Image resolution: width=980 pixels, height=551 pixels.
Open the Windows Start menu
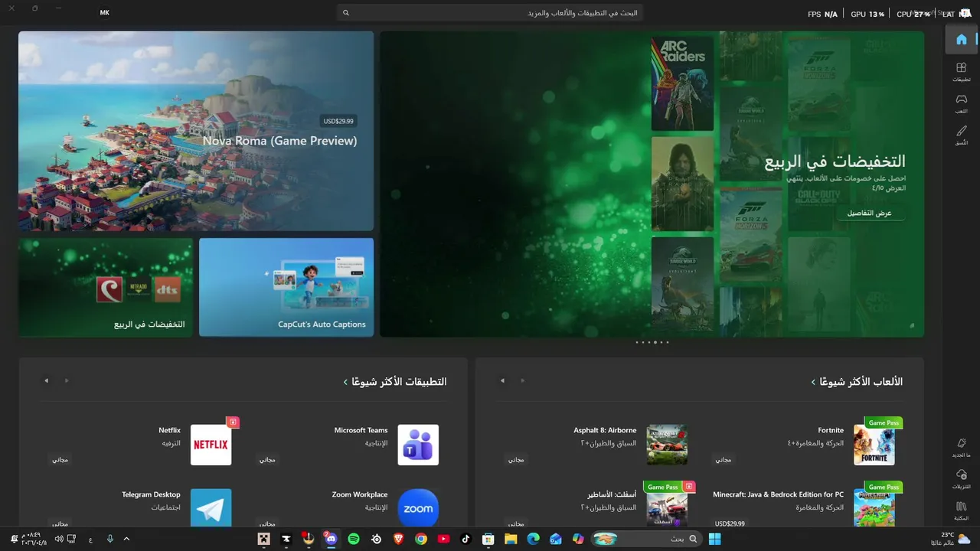(x=714, y=539)
